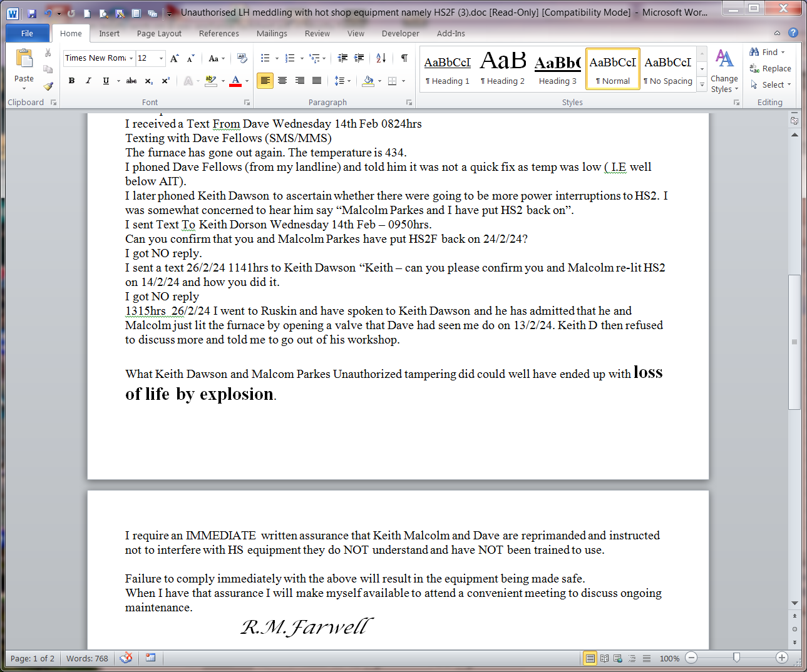Click the Replace icon in Editing
The image size is (807, 672).
click(x=771, y=69)
